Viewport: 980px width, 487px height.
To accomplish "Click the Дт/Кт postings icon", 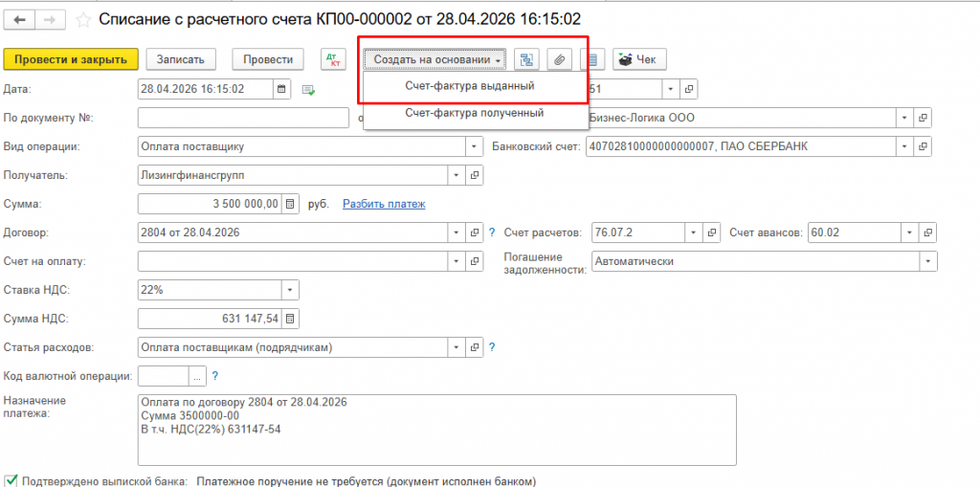I will tap(333, 59).
